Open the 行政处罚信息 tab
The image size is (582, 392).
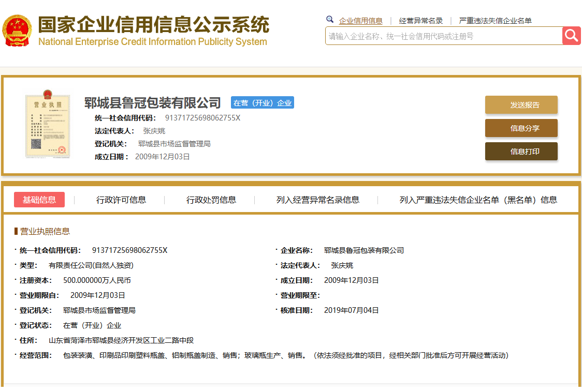[211, 200]
